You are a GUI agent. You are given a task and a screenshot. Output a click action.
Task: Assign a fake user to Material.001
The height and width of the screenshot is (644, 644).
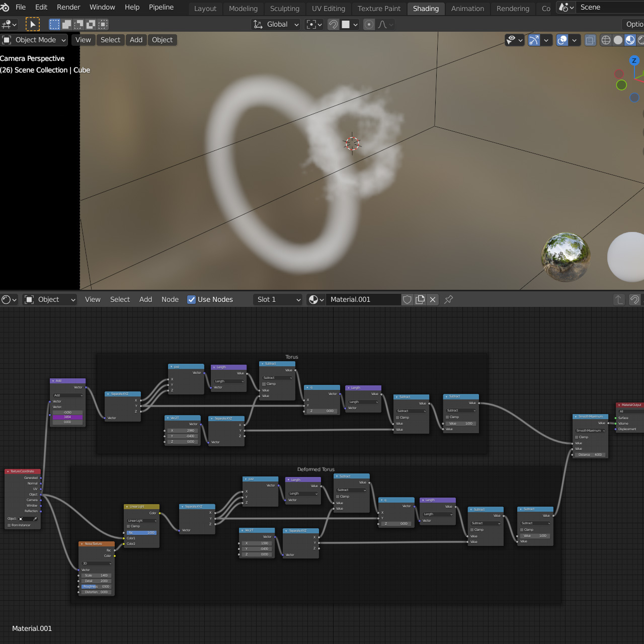(x=407, y=299)
